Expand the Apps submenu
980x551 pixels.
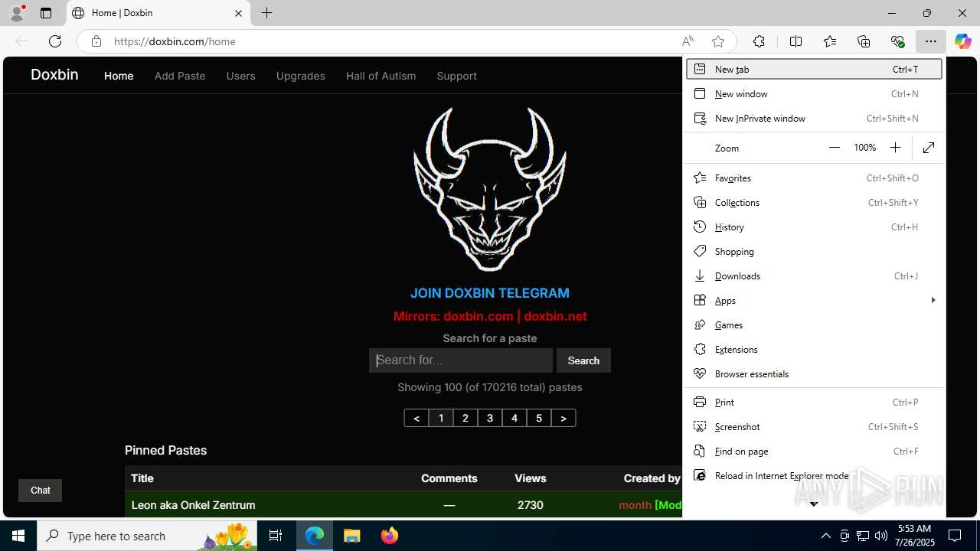coord(814,300)
